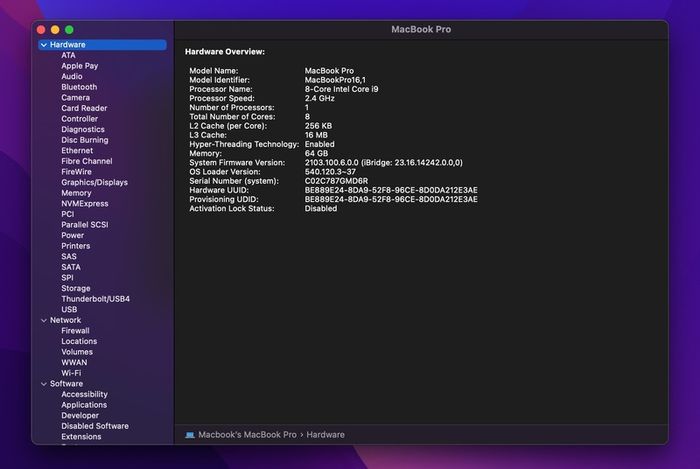Choose Controller in the sidebar

[79, 119]
